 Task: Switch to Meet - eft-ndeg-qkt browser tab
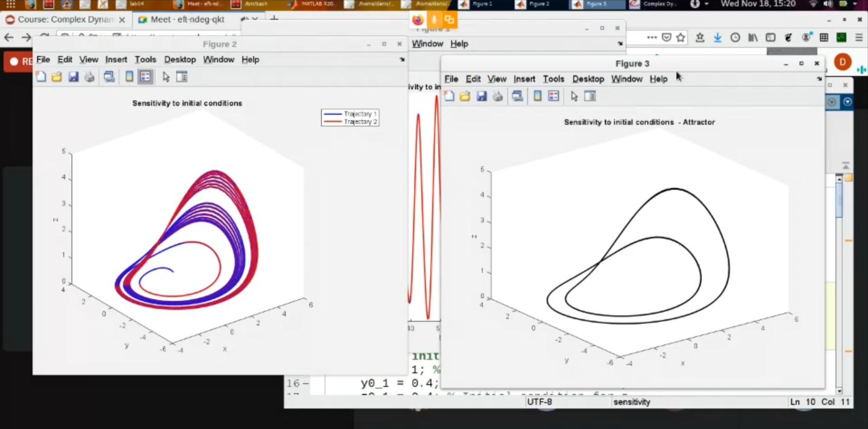[x=187, y=19]
